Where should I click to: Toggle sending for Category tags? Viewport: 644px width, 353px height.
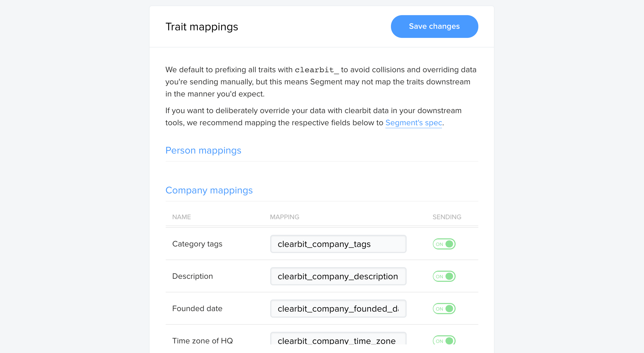click(x=444, y=244)
